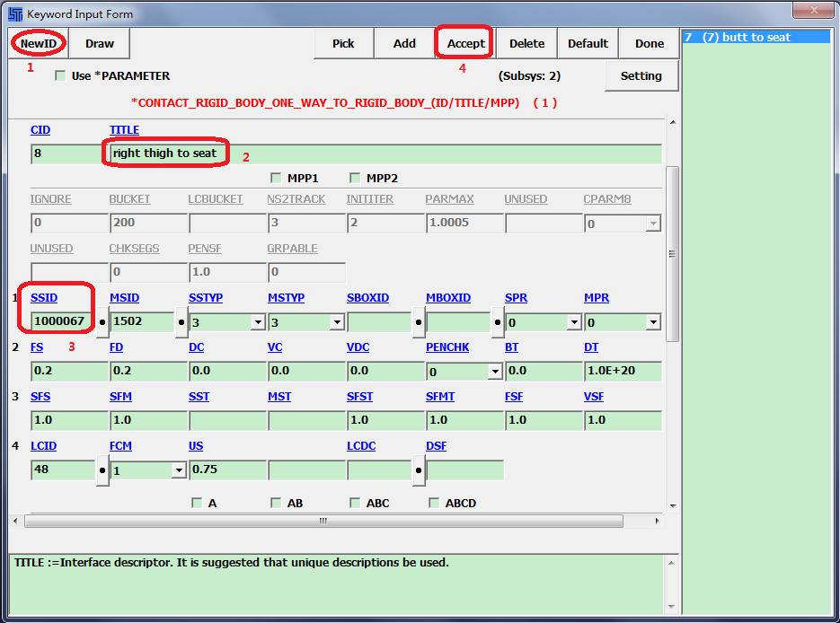Open the SSTYP dropdown
This screenshot has width=840, height=623.
point(259,322)
